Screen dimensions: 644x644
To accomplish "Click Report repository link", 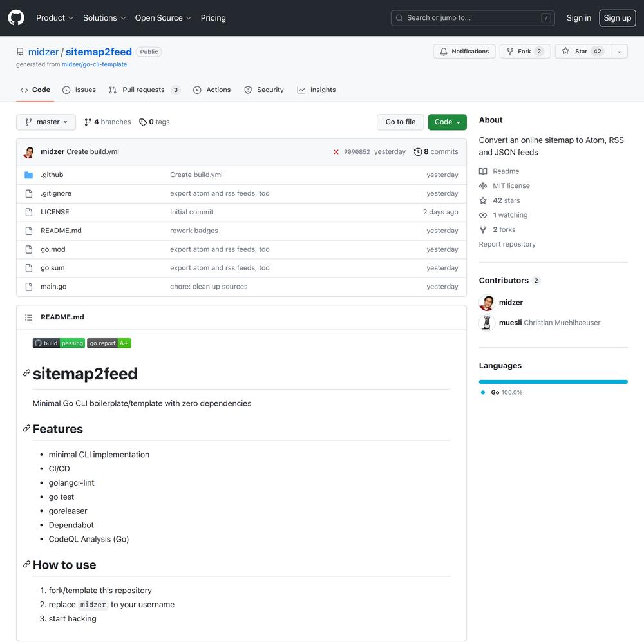I will (x=507, y=244).
